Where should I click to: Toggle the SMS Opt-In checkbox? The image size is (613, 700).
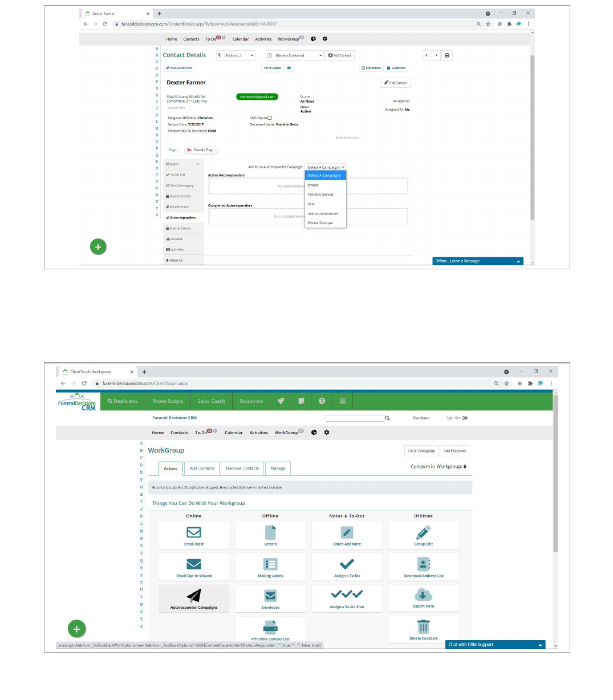pyautogui.click(x=270, y=118)
